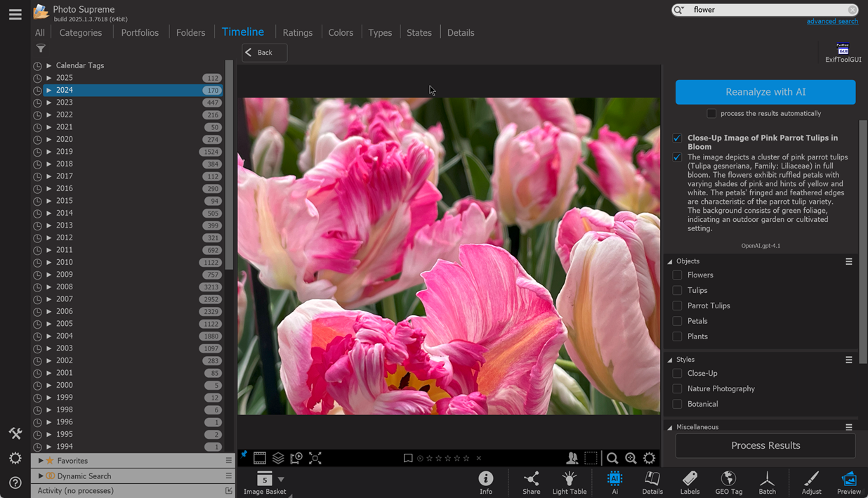Uncheck the image description checkbox

(677, 157)
